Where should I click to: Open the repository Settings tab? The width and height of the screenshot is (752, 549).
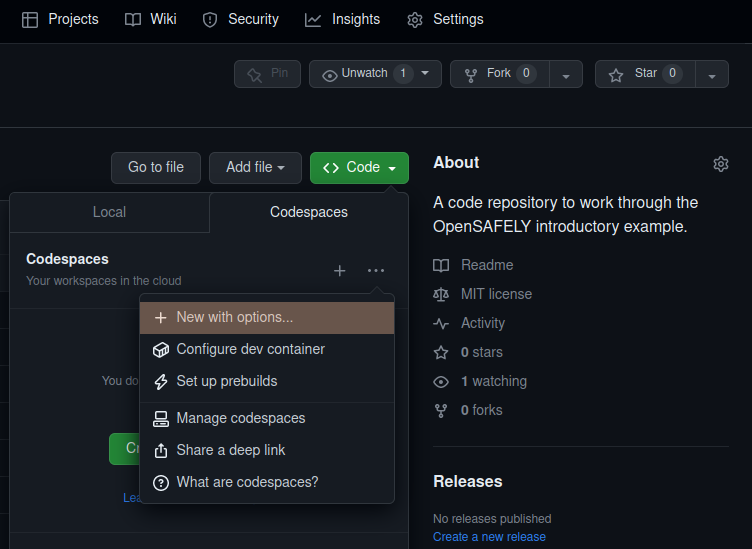[446, 19]
